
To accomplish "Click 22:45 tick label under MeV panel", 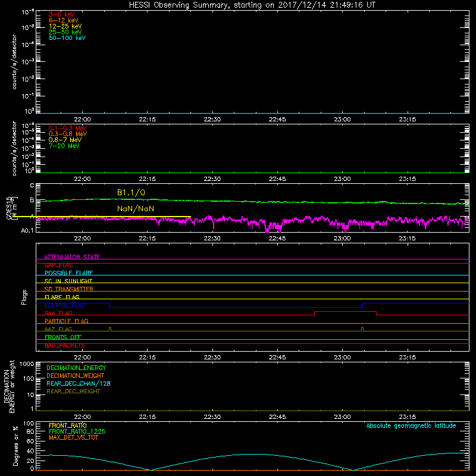I will (277, 179).
